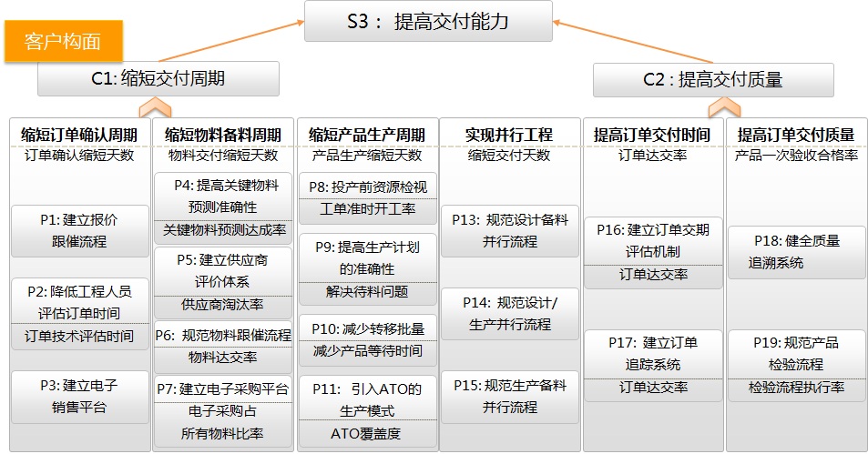Click the S3 提高交付能力 box
The image size is (868, 454).
point(428,22)
